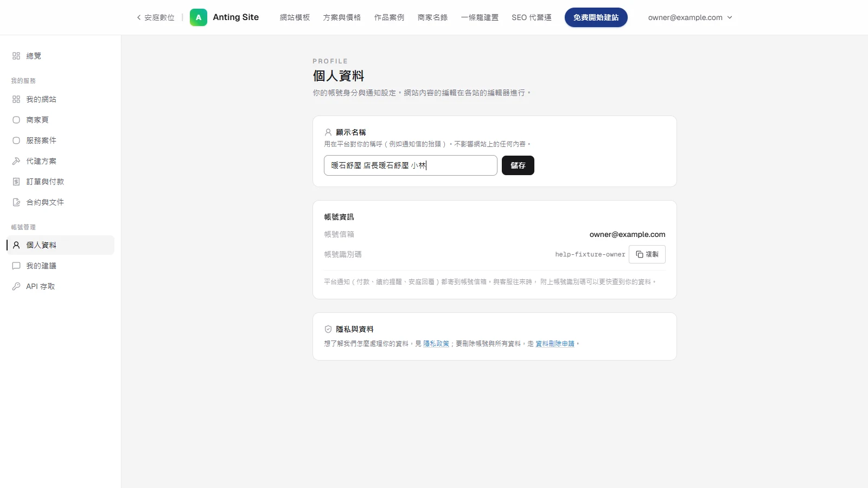Expand the owner@example.com account dropdown
Screen dimensions: 868x488
tap(690, 17)
